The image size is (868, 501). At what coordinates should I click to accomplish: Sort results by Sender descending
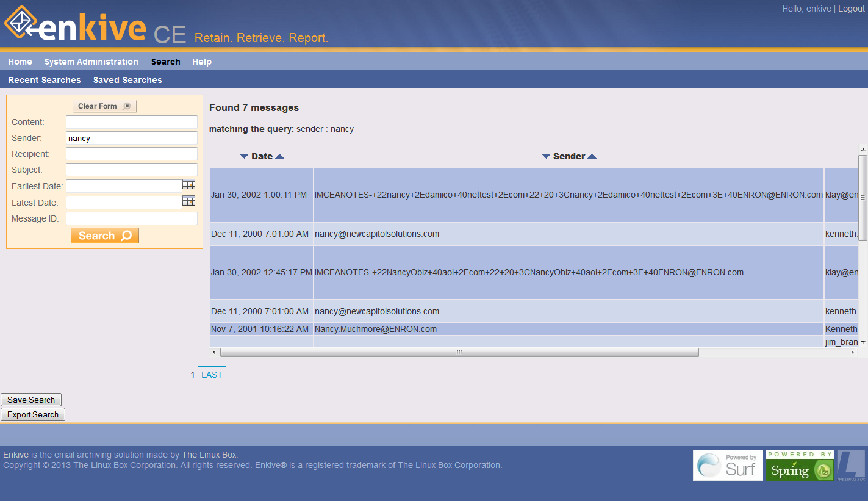[x=545, y=156]
